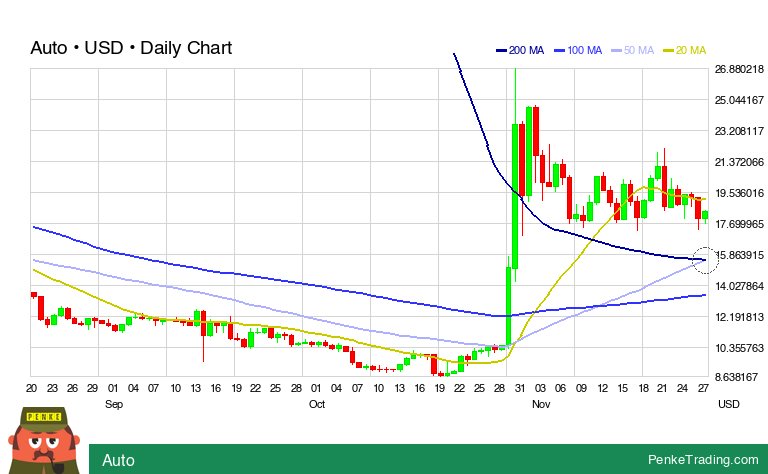This screenshot has height=474, width=768.
Task: Click the 10.355763 price axis label
Action: pos(739,348)
